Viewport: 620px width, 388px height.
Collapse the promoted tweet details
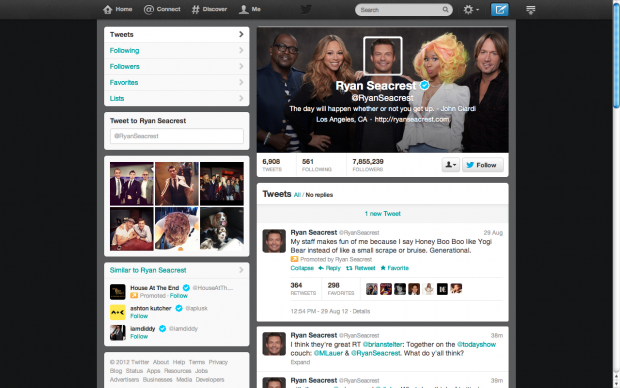(x=302, y=268)
